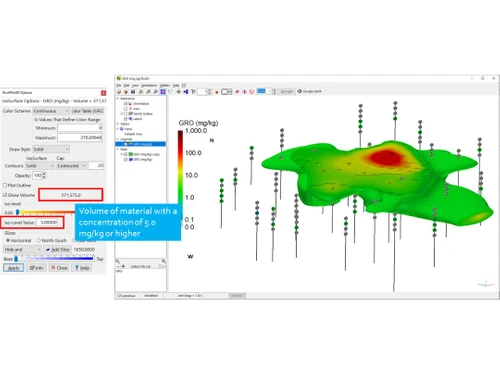The width and height of the screenshot is (500, 375).
Task: Open the Edit menu
Action: pyautogui.click(x=126, y=85)
